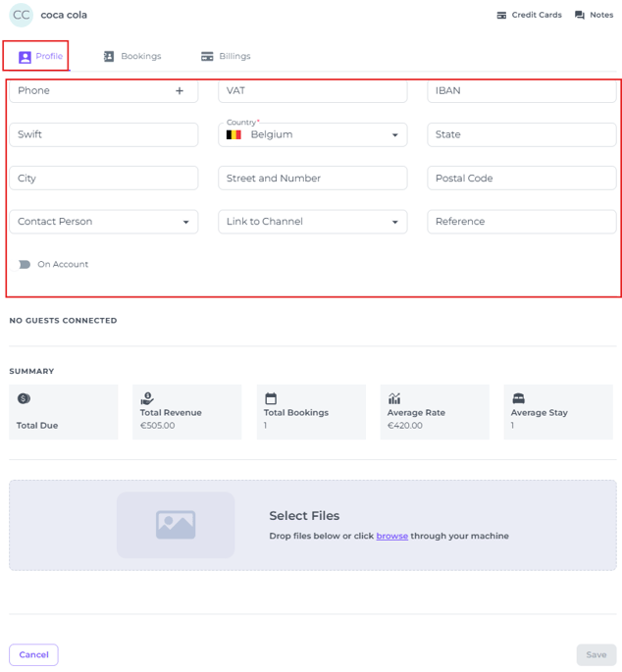This screenshot has height=672, width=622.
Task: Open the Contact Person dropdown
Action: point(104,222)
